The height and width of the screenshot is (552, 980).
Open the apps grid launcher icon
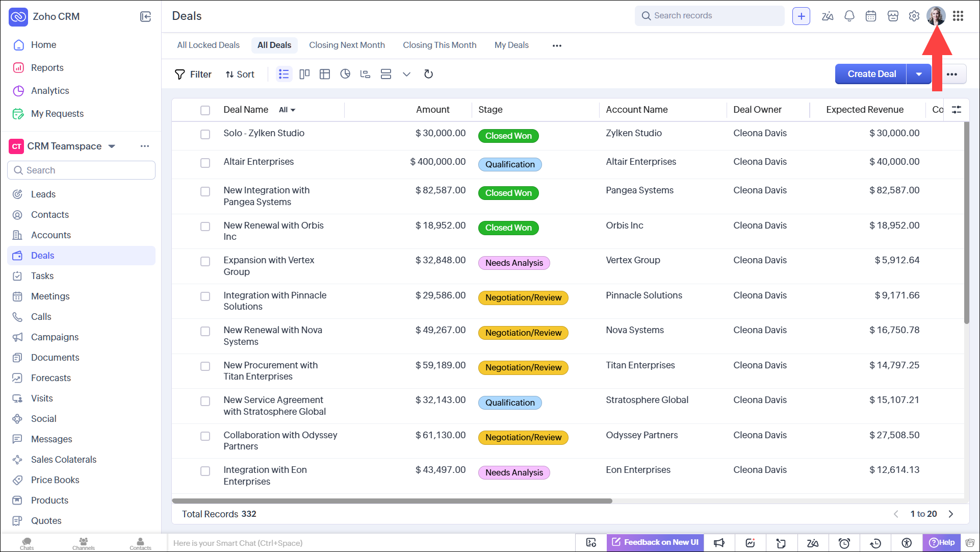click(958, 16)
